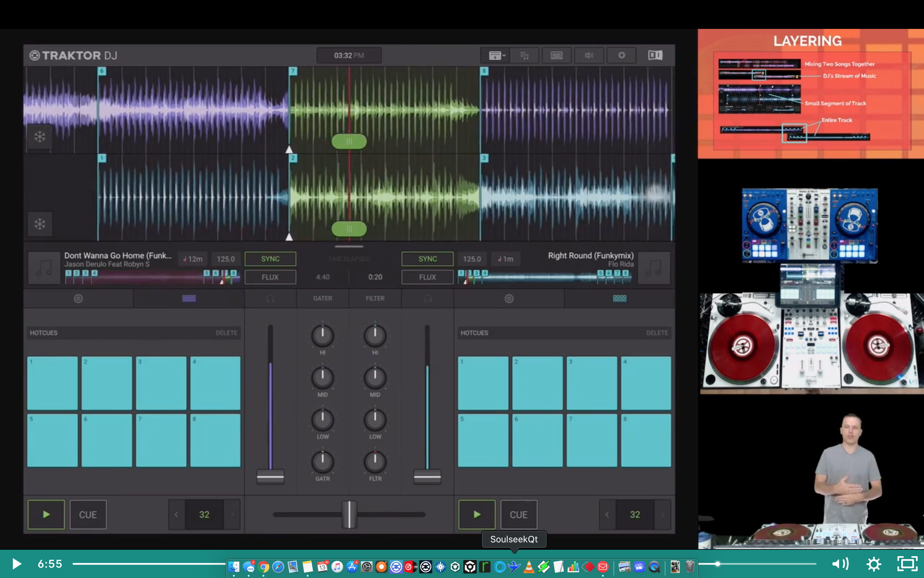Image resolution: width=924 pixels, height=578 pixels.
Task: Toggle freeze snowflake on lower waveform
Action: [40, 223]
